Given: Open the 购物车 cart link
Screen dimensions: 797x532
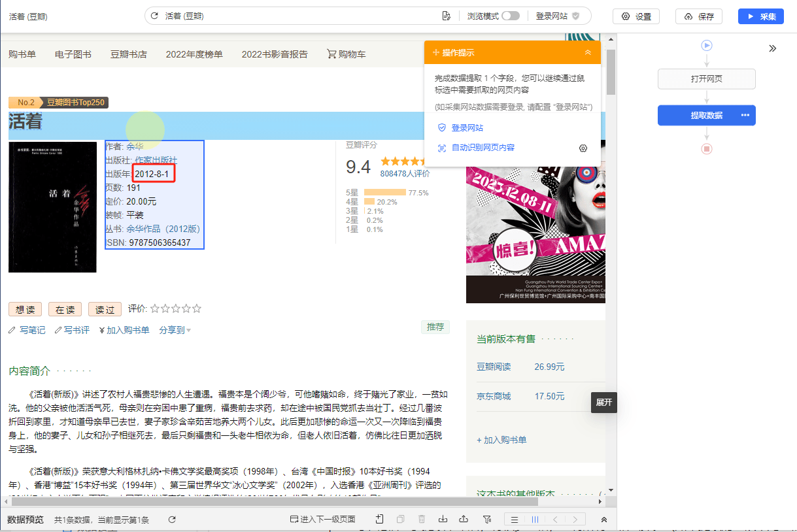Looking at the screenshot, I should (347, 54).
